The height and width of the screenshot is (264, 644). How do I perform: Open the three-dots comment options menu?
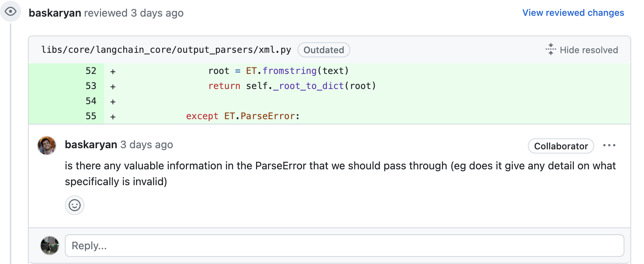point(609,146)
